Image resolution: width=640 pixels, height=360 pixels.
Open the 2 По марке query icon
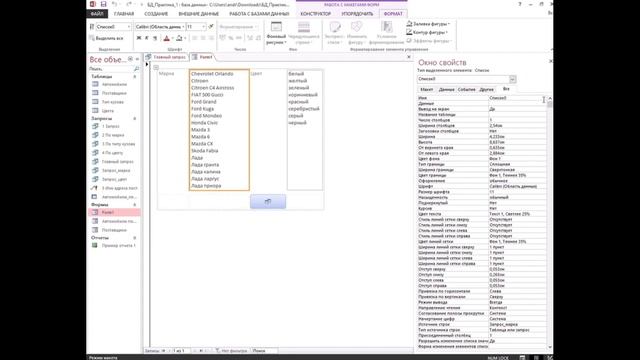(95, 135)
